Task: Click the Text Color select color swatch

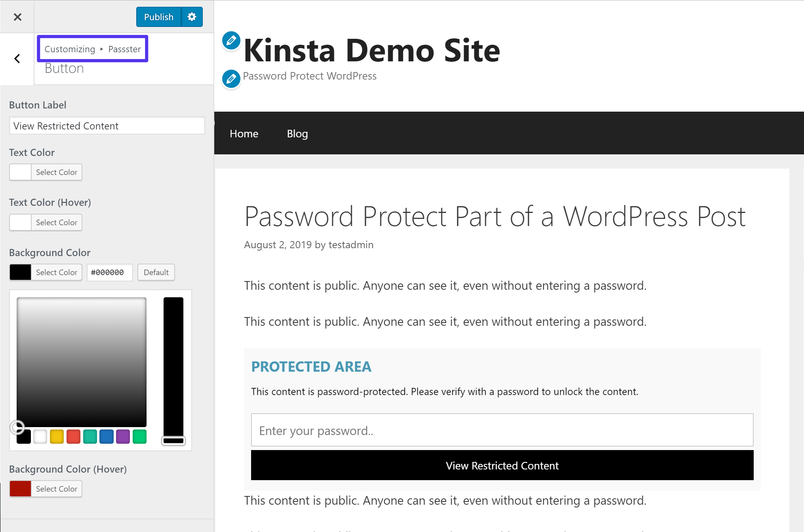Action: click(20, 172)
